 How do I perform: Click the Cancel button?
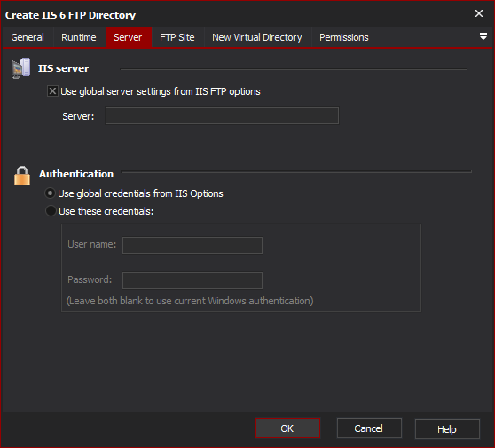(x=369, y=428)
